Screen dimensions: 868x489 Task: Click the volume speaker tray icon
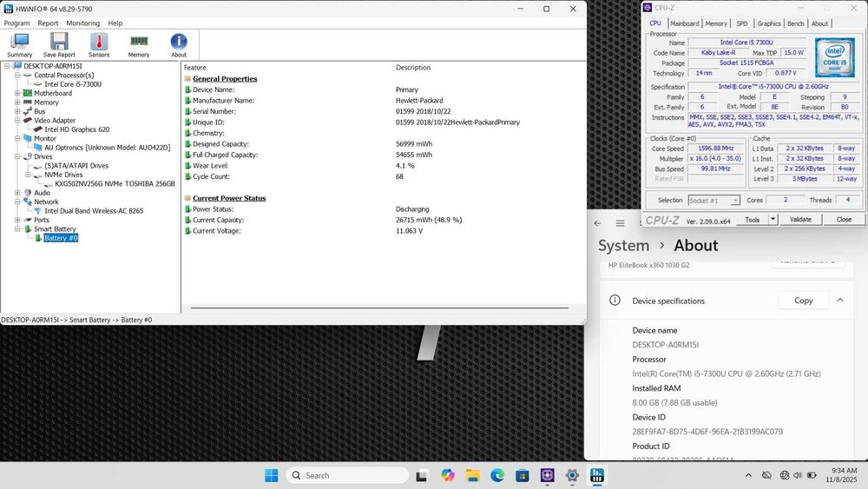pyautogui.click(x=798, y=475)
